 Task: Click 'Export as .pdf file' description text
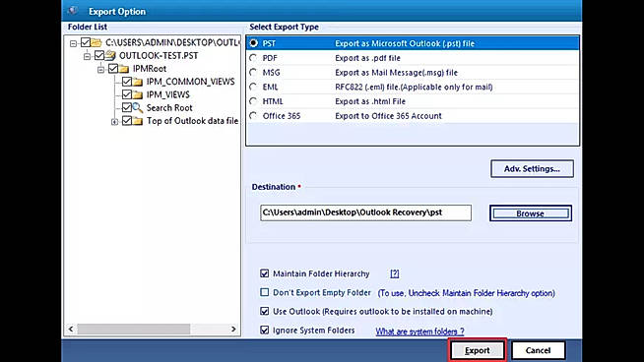click(x=367, y=58)
